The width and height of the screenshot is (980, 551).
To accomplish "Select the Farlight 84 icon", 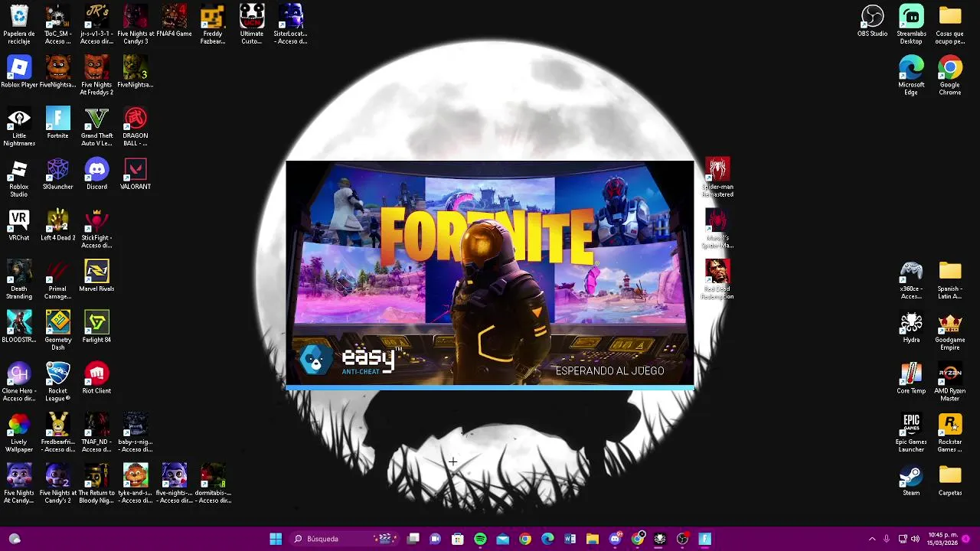I will [x=96, y=327].
